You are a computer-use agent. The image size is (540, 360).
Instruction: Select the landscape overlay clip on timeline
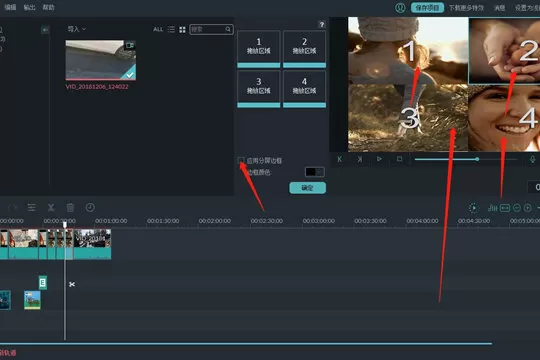tap(32, 300)
